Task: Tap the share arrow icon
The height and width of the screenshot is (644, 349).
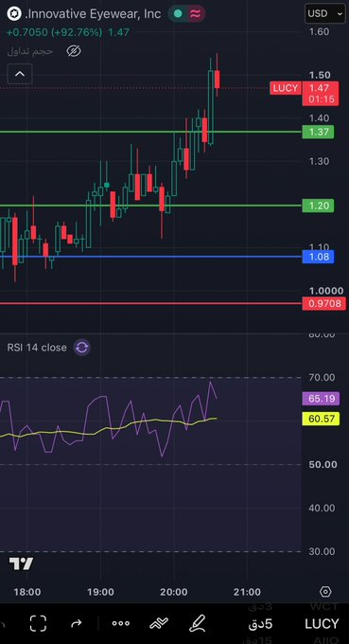Action: [77, 624]
